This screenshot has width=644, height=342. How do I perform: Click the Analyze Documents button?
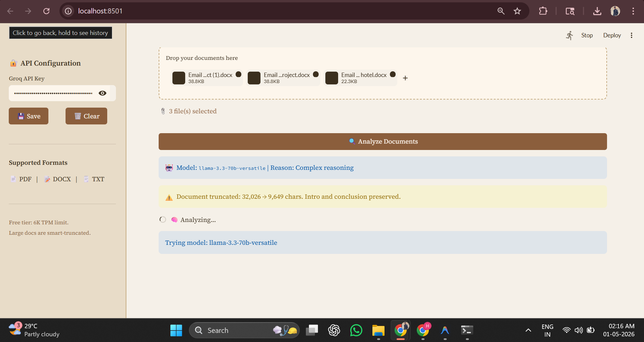click(x=383, y=142)
